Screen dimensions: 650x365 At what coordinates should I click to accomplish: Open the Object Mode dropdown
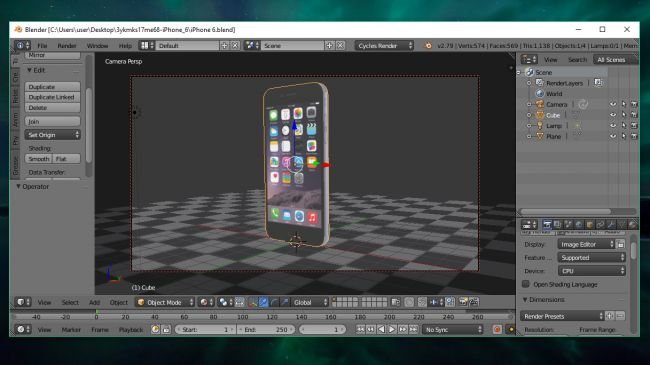click(x=165, y=302)
